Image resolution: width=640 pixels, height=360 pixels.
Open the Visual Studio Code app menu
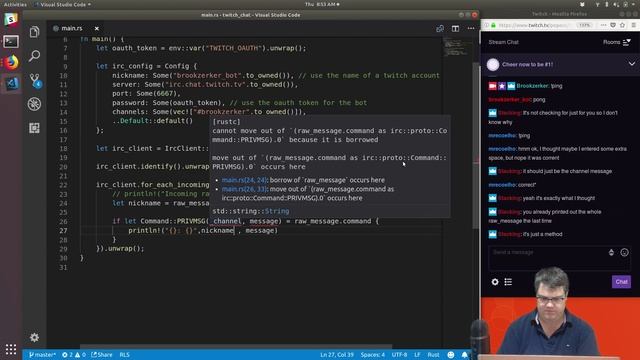pyautogui.click(x=63, y=4)
